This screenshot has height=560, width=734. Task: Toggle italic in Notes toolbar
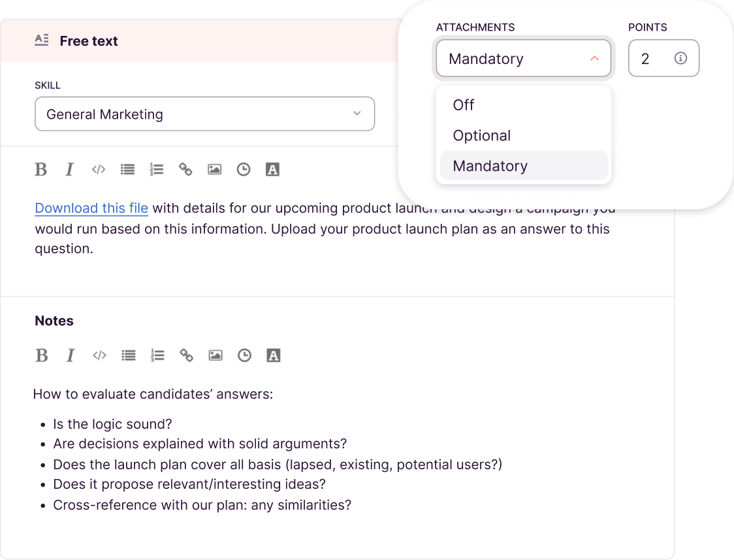click(71, 356)
